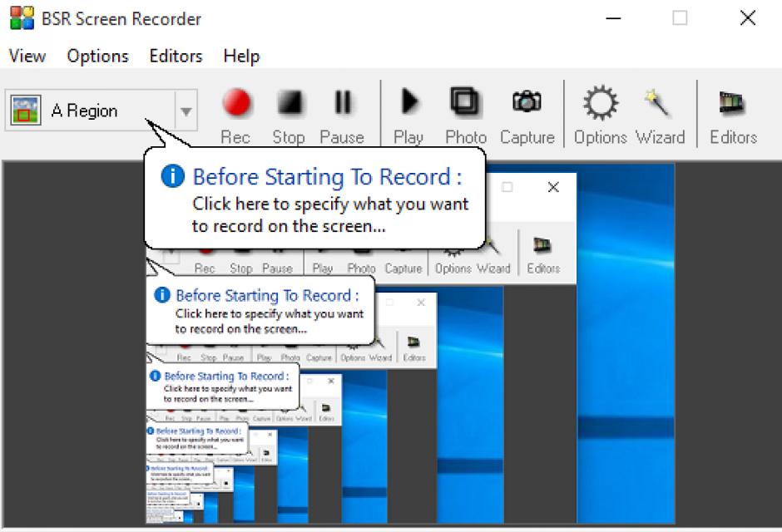
Task: Open the Editors menu in the menu bar
Action: [176, 56]
